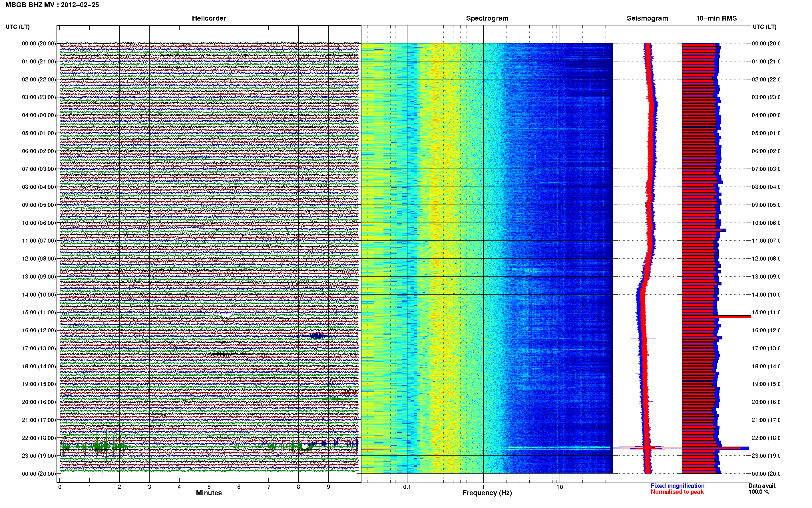Click the left '08:00 (04:00)' time label
This screenshot has width=812, height=508.
[39, 187]
